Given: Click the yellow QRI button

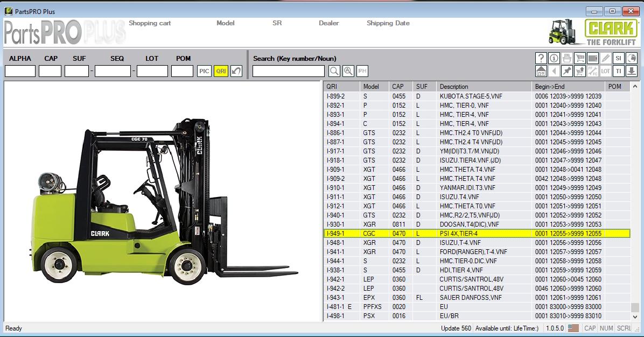Looking at the screenshot, I should (x=221, y=71).
